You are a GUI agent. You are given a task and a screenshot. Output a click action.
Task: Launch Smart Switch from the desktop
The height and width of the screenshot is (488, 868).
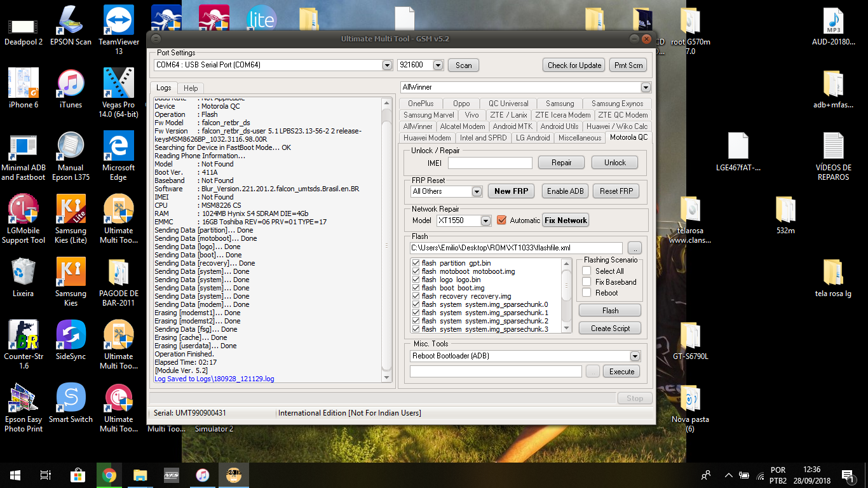[x=71, y=403]
